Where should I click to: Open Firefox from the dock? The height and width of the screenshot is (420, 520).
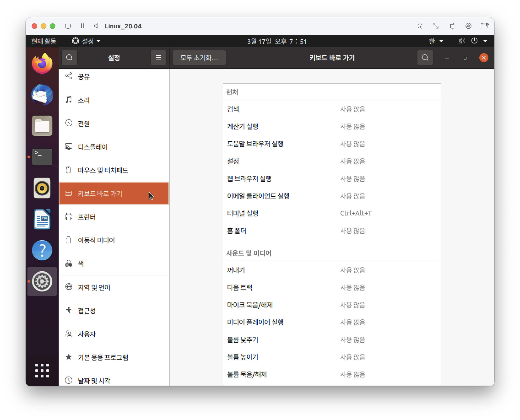42,63
